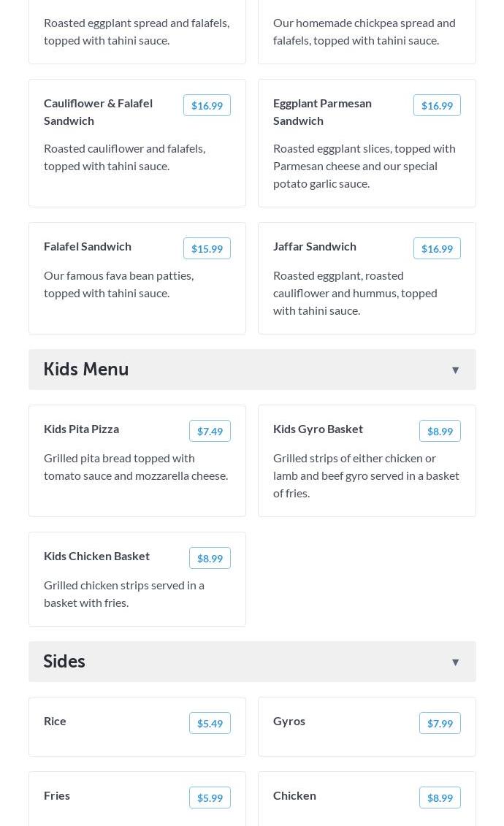Open the Jaffar Sandwich item title
Image resolution: width=504 pixels, height=826 pixels.
tap(315, 246)
